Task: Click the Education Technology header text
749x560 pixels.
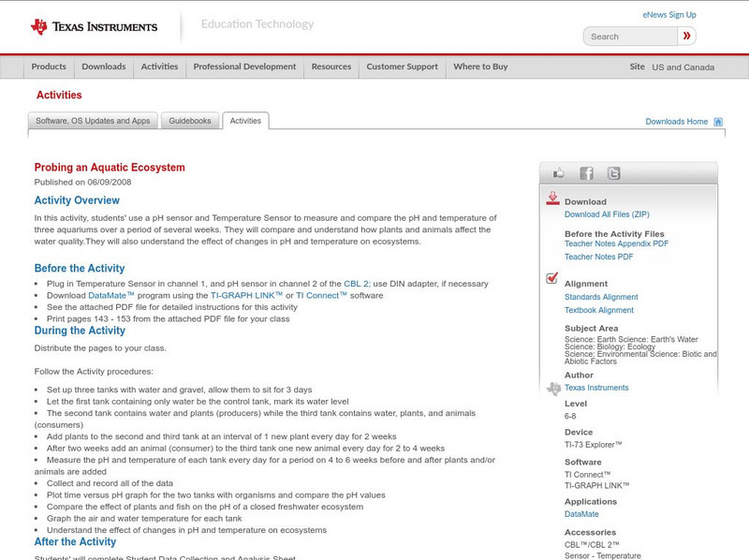Action: [257, 24]
